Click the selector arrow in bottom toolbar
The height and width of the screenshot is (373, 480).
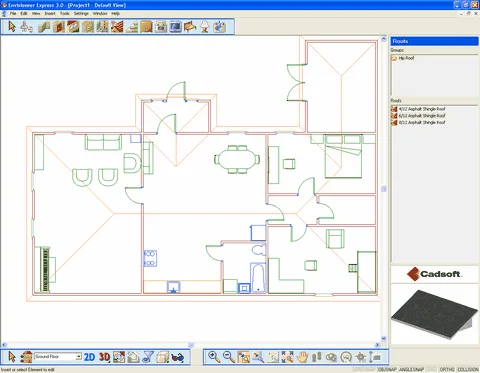[x=12, y=357]
